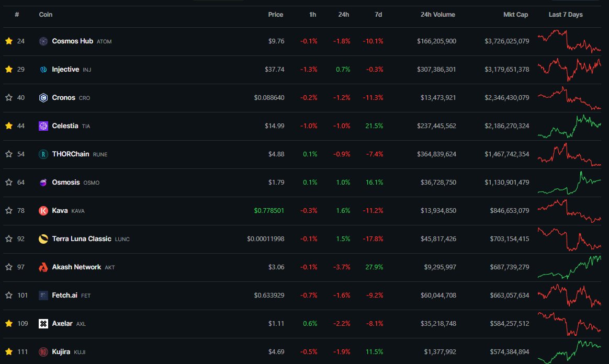609x364 pixels.
Task: Add Cronos to watchlist via star
Action: (8, 98)
